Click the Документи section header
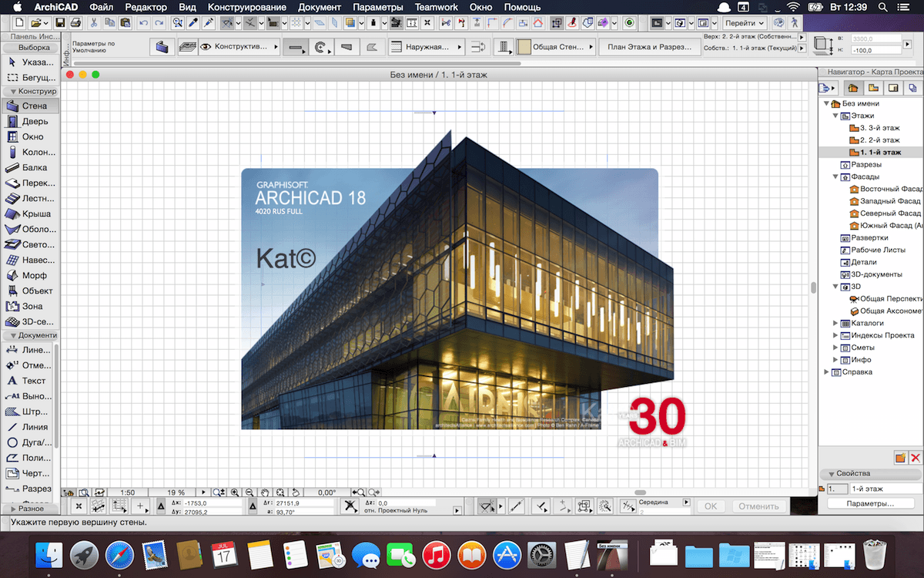The width and height of the screenshot is (924, 578). (x=30, y=335)
